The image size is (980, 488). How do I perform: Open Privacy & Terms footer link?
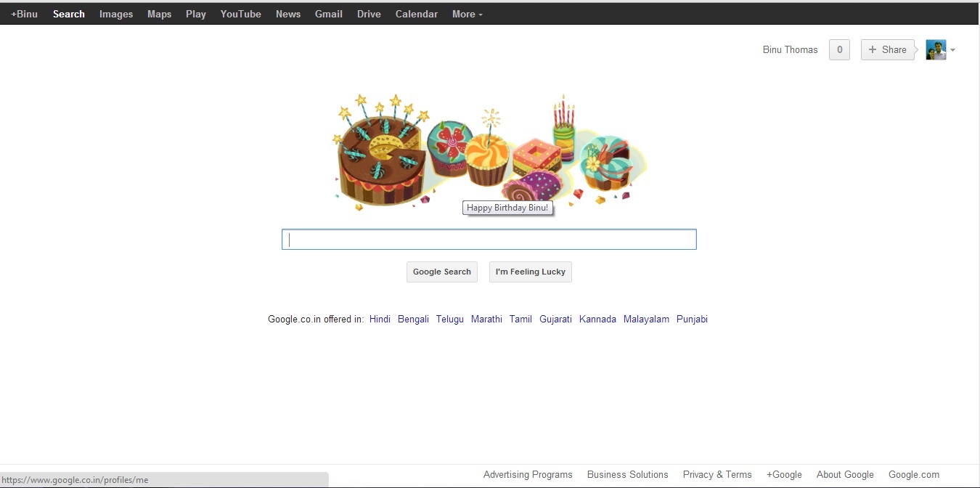coord(717,474)
